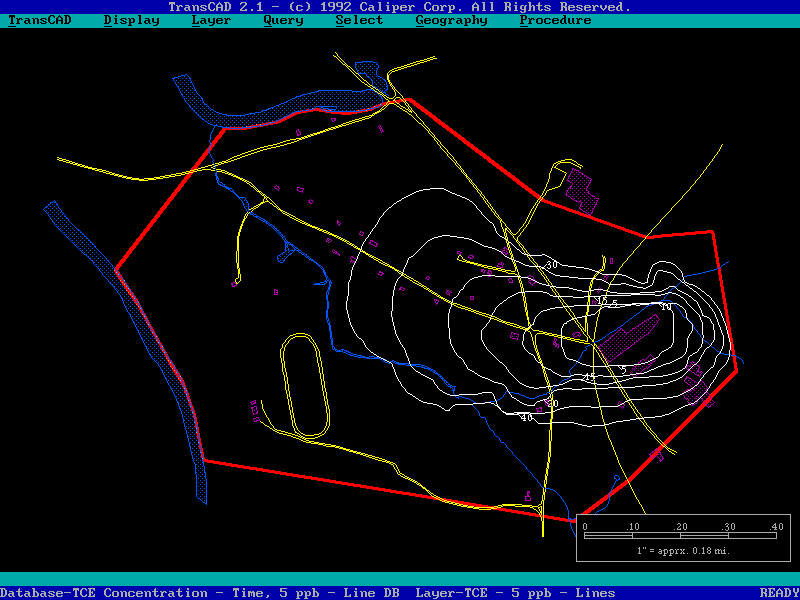Open the Display menu
This screenshot has width=800, height=600.
[x=131, y=20]
